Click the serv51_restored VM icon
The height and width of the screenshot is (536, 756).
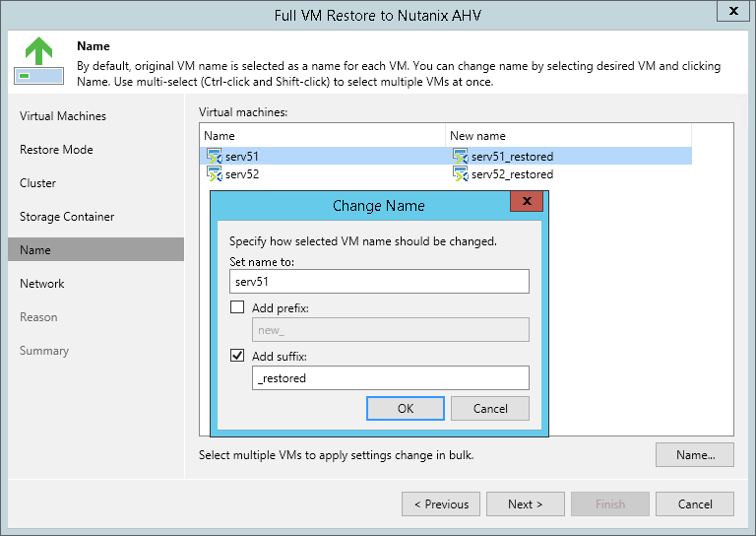[x=460, y=157]
